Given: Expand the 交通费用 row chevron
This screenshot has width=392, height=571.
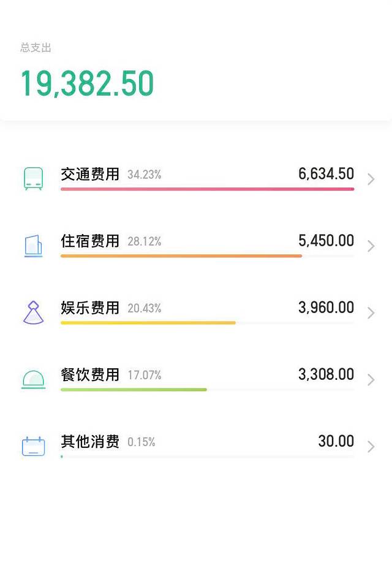Looking at the screenshot, I should [371, 180].
